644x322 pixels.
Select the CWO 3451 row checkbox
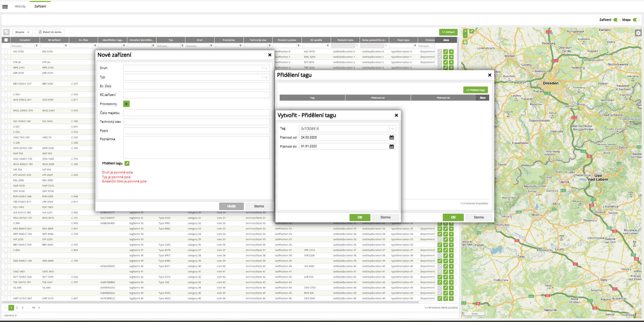tap(6, 272)
